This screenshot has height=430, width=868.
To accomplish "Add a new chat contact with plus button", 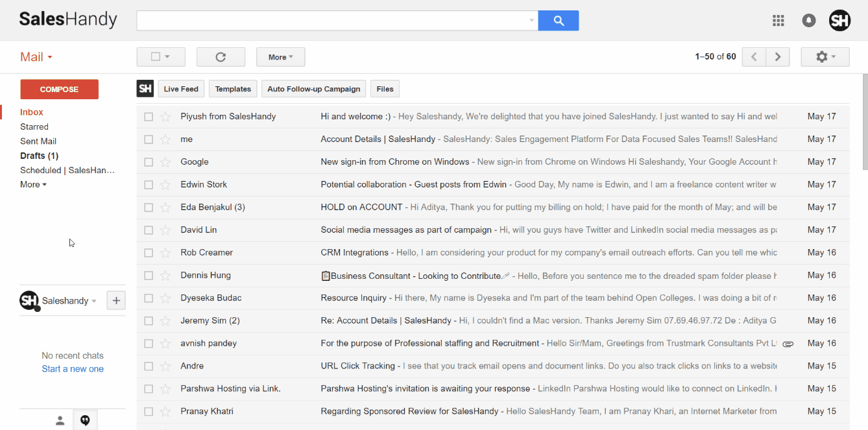I will (116, 300).
